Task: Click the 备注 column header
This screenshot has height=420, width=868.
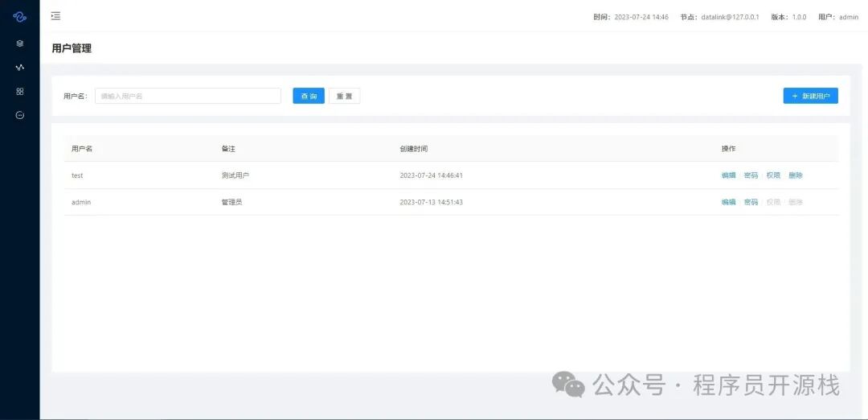Action: pyautogui.click(x=228, y=149)
